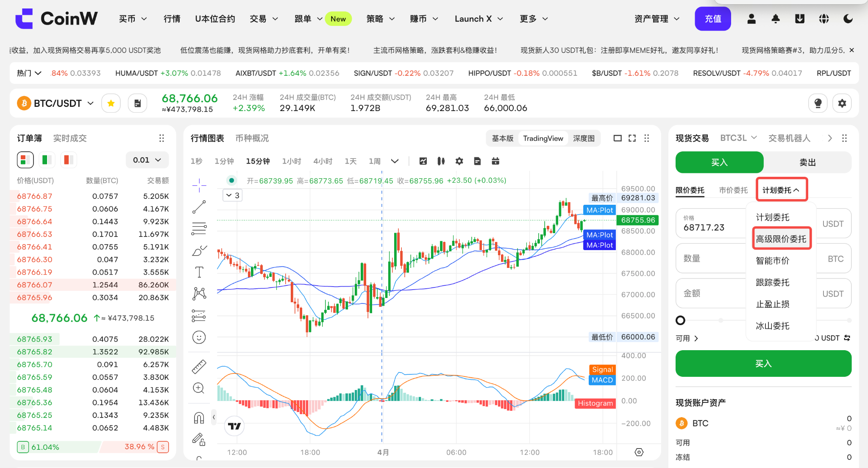Open the emoji sticker tool
Viewport: 868px width, 468px height.
tap(199, 337)
